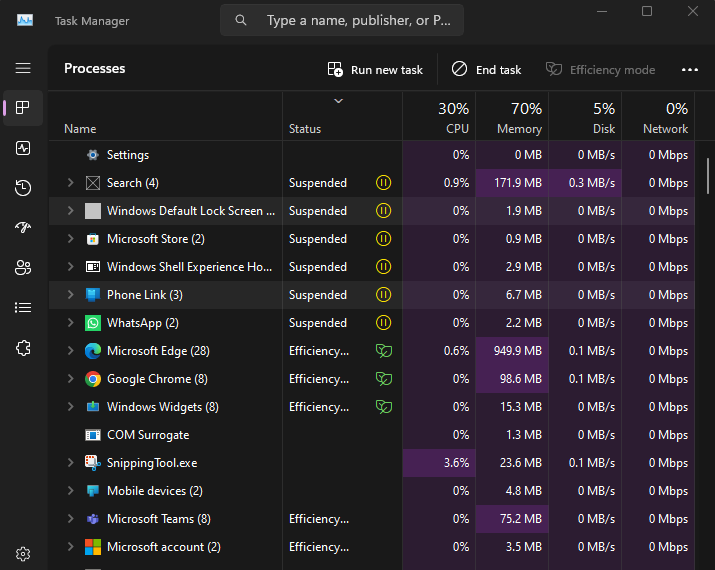Select the 0.3 MB/s disk cell
The width and height of the screenshot is (715, 570).
[585, 183]
